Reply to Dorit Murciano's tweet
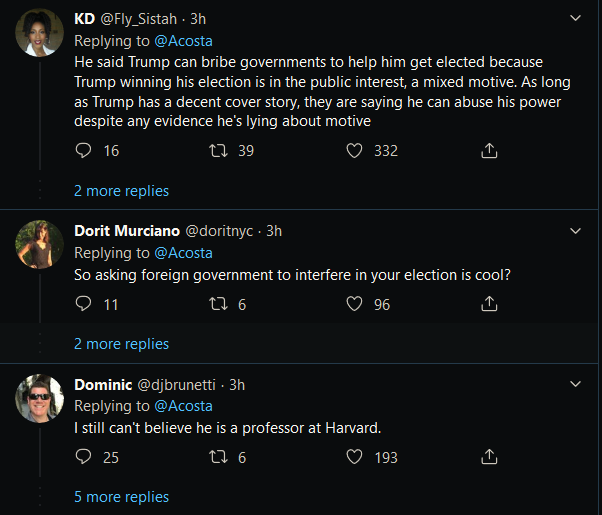Image resolution: width=602 pixels, height=515 pixels. pyautogui.click(x=84, y=304)
